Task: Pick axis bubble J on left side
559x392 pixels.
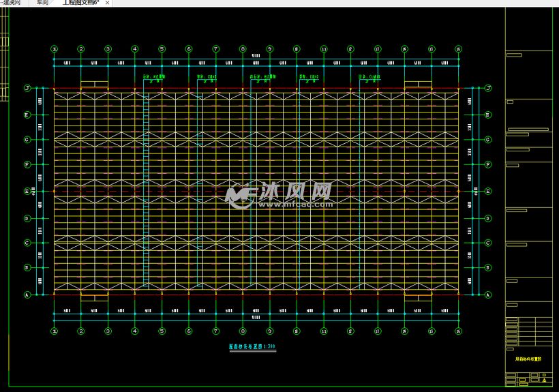Action: click(27, 88)
